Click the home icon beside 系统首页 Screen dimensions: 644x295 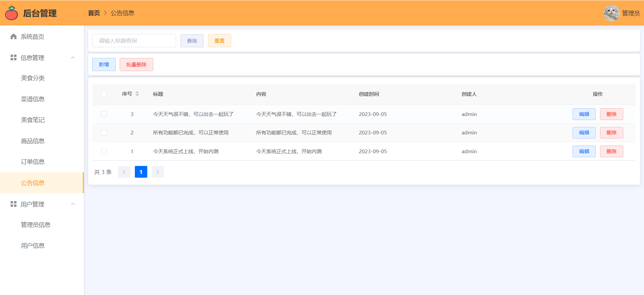pyautogui.click(x=13, y=37)
